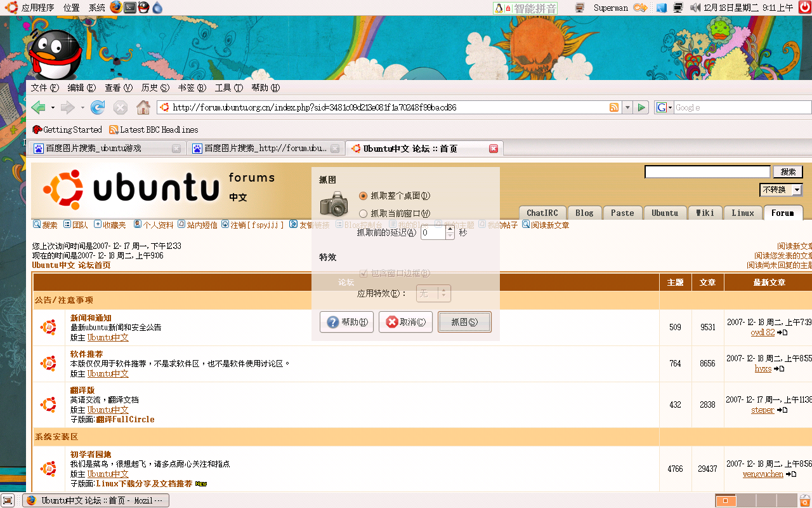Screen dimensions: 812x508
Task: Go back with the green back arrow
Action: (39, 107)
